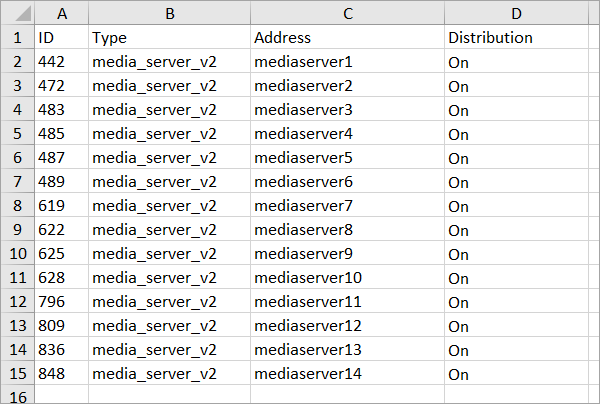
Task: Click the Address header cell
Action: tap(347, 38)
